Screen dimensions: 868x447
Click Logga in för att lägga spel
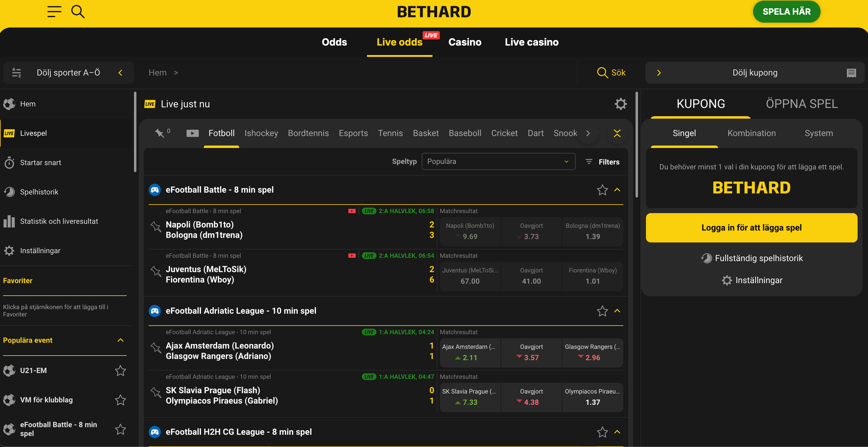point(751,227)
